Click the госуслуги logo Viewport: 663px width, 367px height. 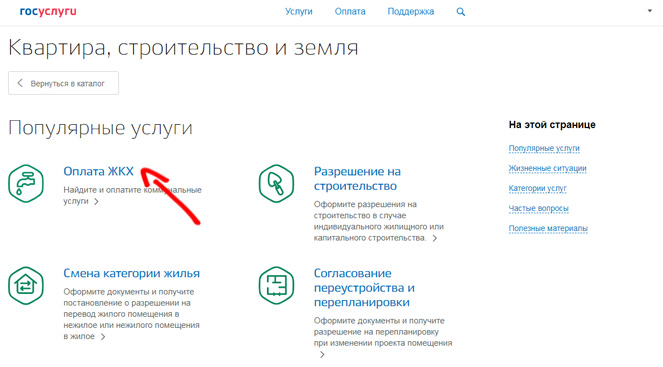pos(48,11)
